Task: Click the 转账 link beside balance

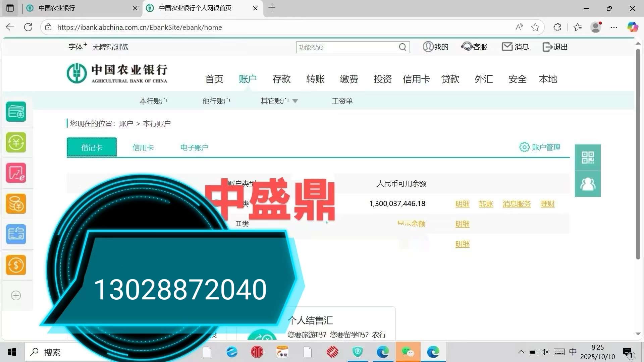Action: tap(486, 204)
